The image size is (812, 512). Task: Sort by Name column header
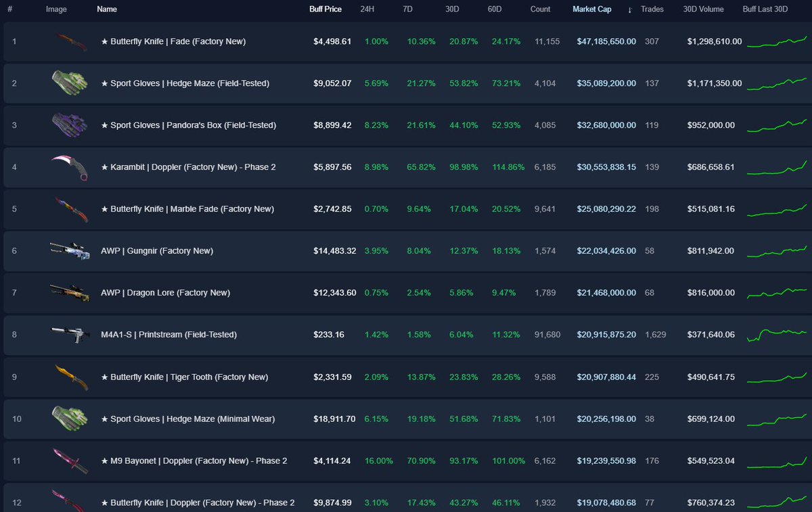coord(107,9)
